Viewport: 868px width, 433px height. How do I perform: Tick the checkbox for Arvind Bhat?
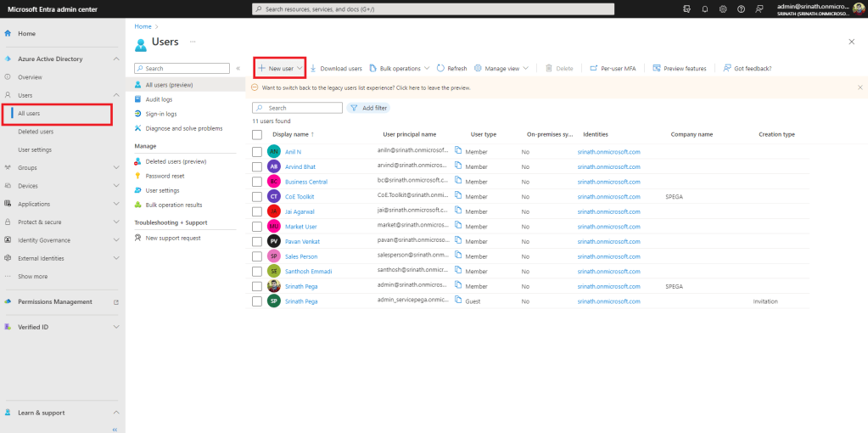click(257, 166)
